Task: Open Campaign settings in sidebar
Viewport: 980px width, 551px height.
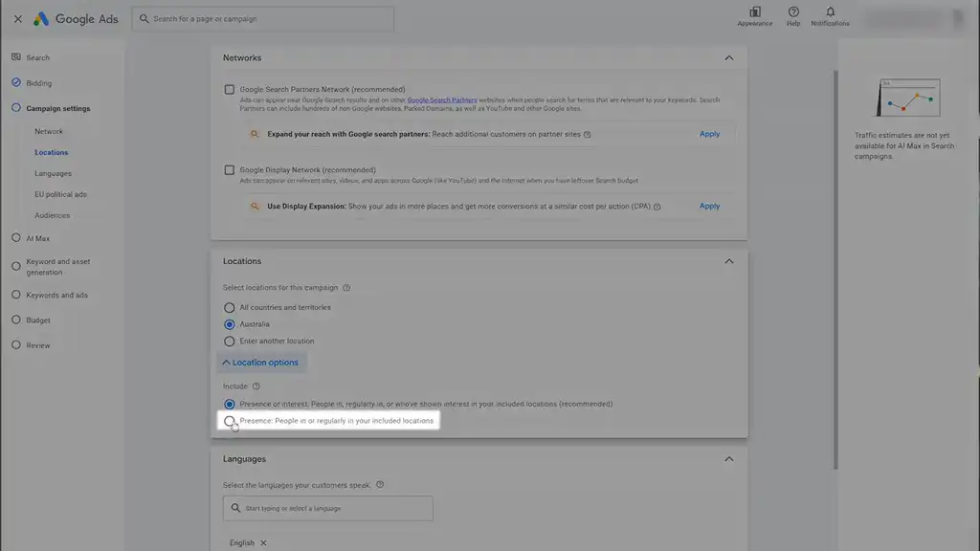Action: pos(58,108)
